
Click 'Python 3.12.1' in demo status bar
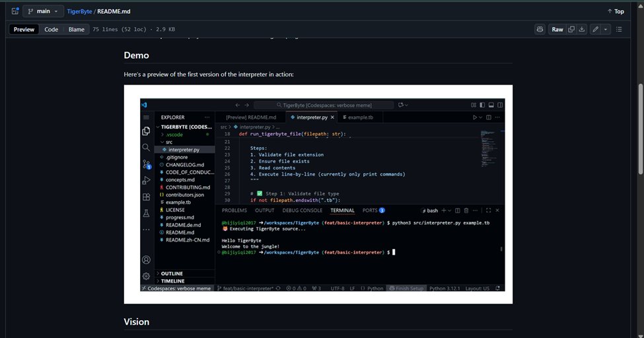click(445, 288)
